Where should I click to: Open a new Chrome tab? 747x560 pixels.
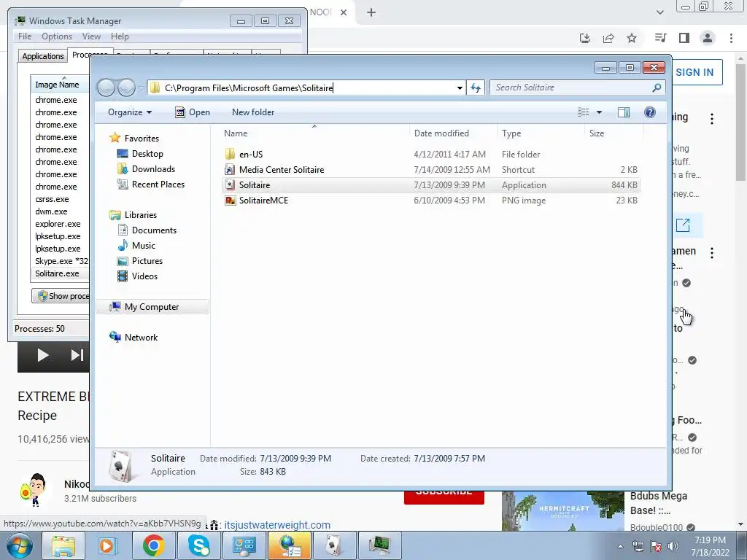371,12
